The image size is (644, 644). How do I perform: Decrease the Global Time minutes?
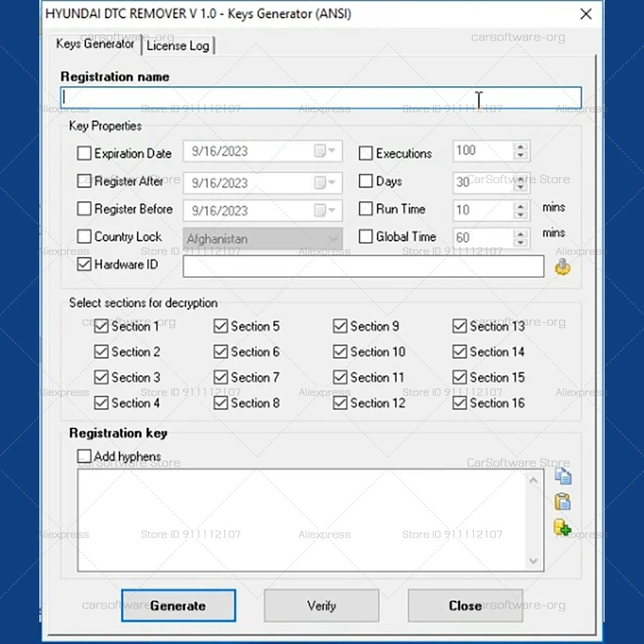[x=520, y=242]
